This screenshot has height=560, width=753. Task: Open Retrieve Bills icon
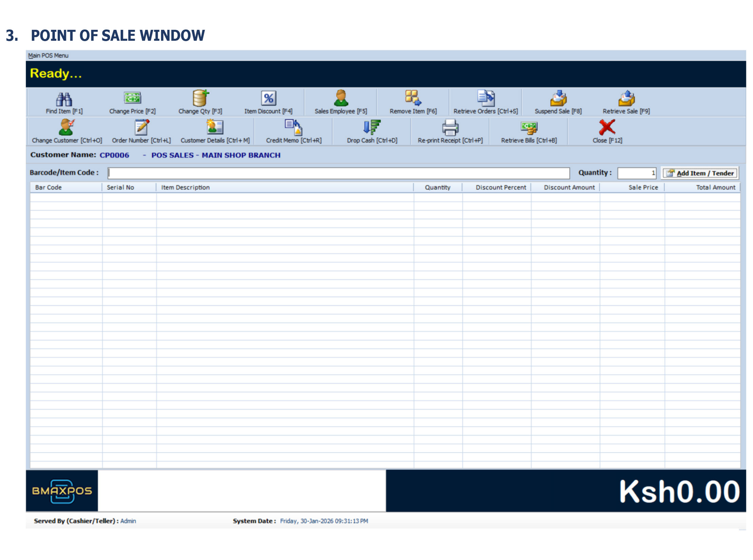point(529,128)
